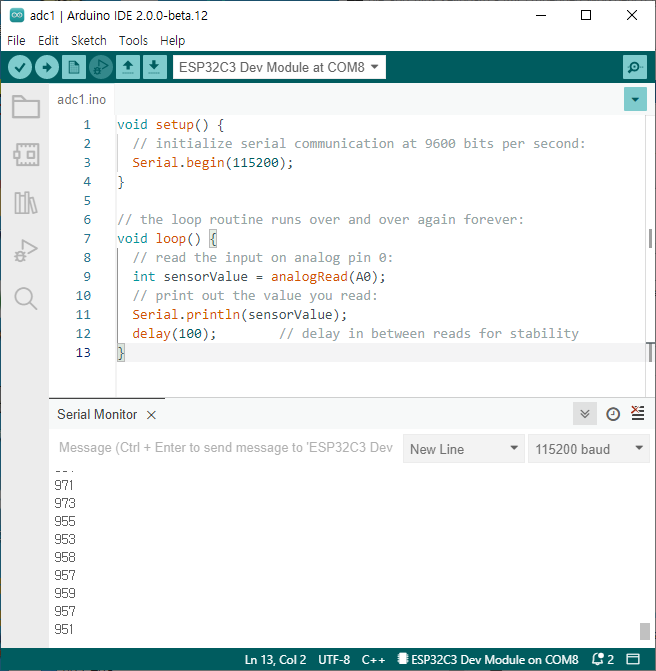Click the Serial.println(sensorValue); line

tap(240, 315)
